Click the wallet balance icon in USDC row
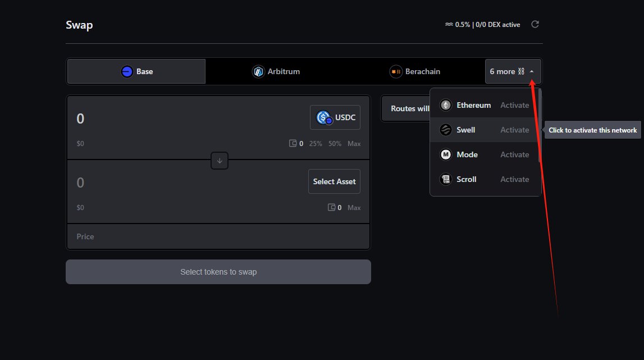Screen dimensions: 644x360 coord(293,143)
